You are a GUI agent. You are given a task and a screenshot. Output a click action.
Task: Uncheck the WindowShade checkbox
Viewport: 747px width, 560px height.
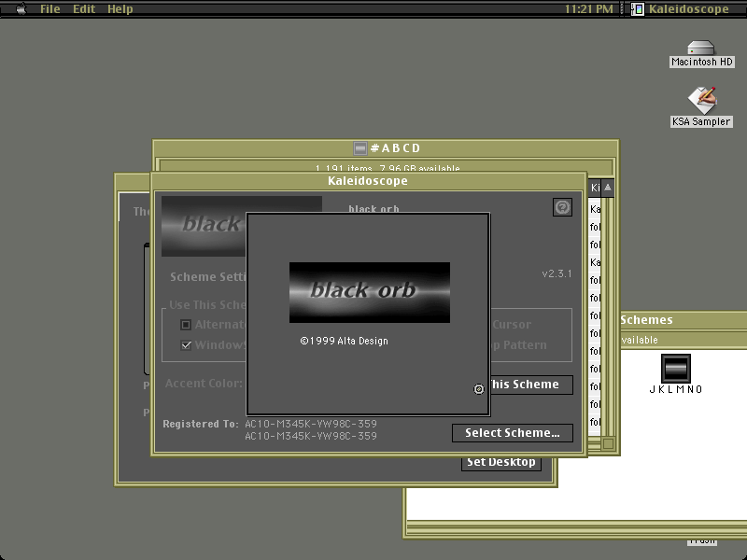coord(186,344)
